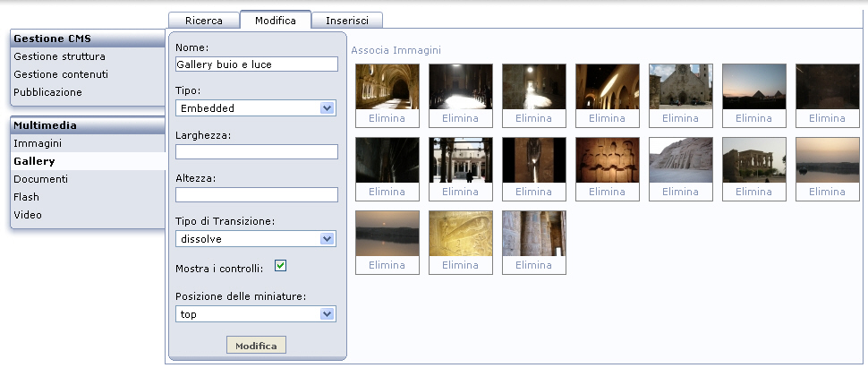Image resolution: width=868 pixels, height=368 pixels.
Task: Open the Ricerca tab
Action: click(x=204, y=21)
